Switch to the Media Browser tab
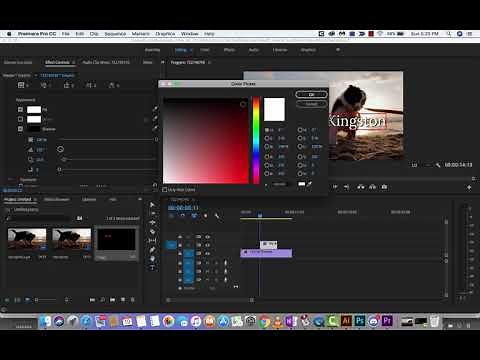The width and height of the screenshot is (480, 360). point(57,199)
